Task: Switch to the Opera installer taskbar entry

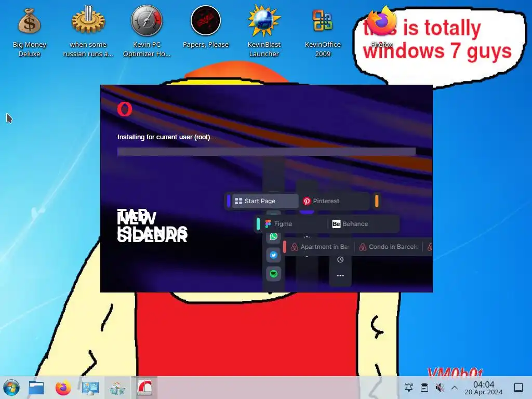Action: [144, 388]
